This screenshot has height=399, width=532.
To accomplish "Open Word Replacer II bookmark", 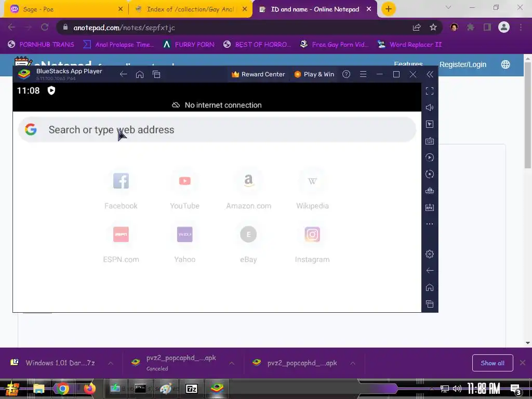I will tap(410, 45).
